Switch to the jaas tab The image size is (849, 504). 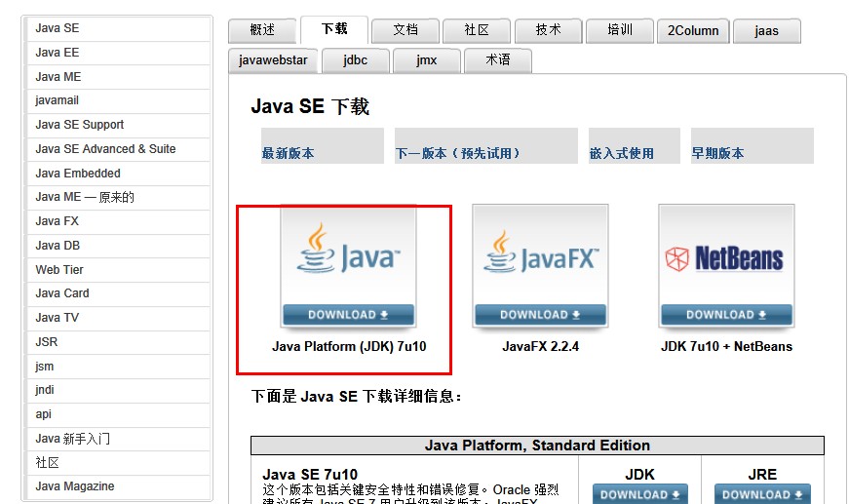coord(767,30)
